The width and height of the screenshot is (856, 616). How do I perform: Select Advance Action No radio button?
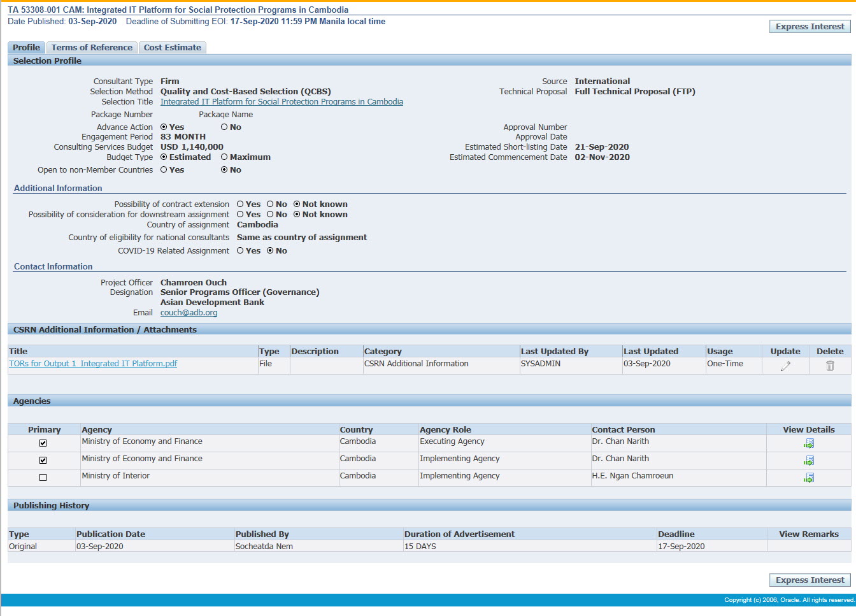point(224,127)
